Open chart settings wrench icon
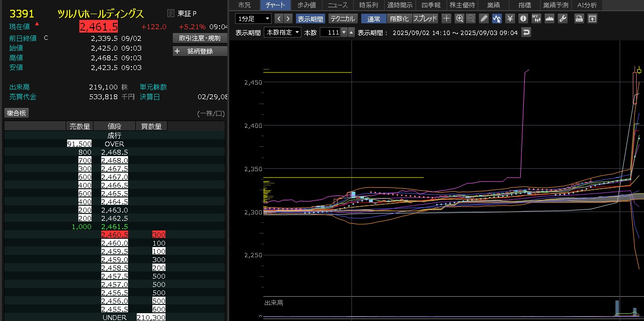This screenshot has height=321, width=644. (x=563, y=18)
